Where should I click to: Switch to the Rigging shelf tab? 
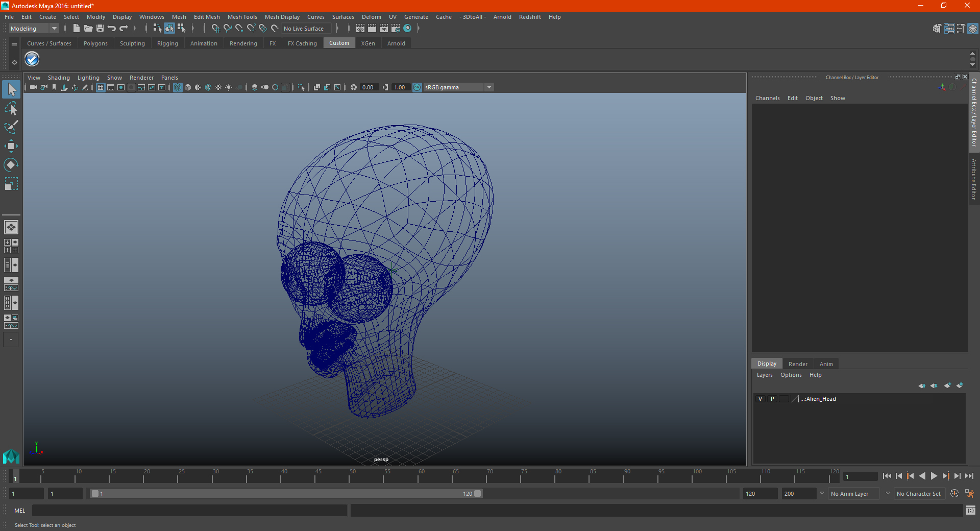[x=167, y=43]
